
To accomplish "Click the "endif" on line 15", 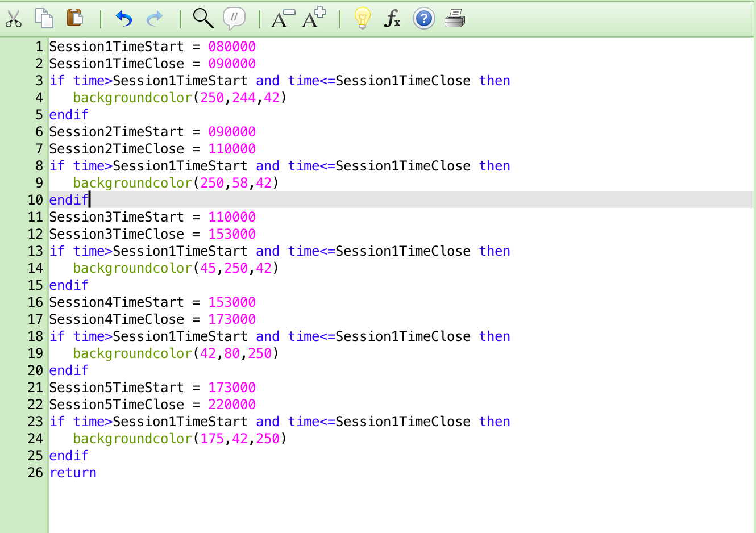I will (69, 285).
